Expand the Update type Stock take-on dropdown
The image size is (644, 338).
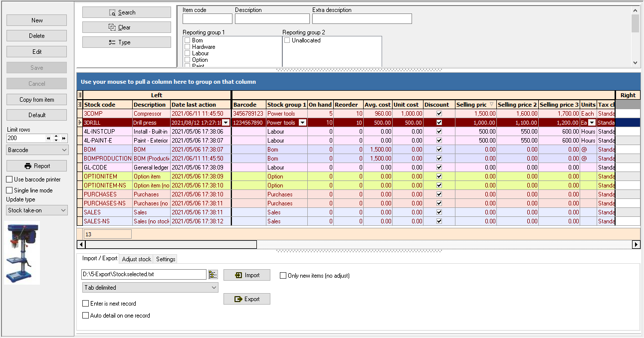[37, 210]
